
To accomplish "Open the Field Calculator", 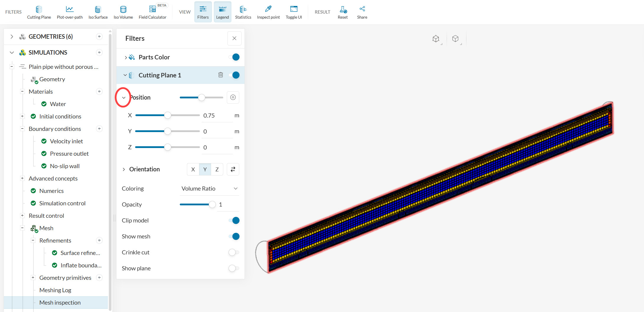I will point(152,12).
